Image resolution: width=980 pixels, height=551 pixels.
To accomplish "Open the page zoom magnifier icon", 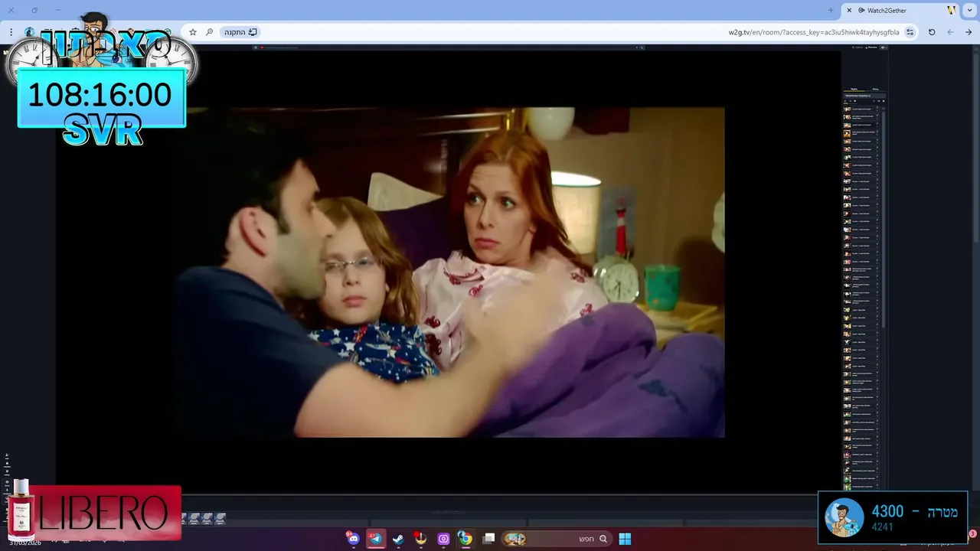I will point(209,32).
